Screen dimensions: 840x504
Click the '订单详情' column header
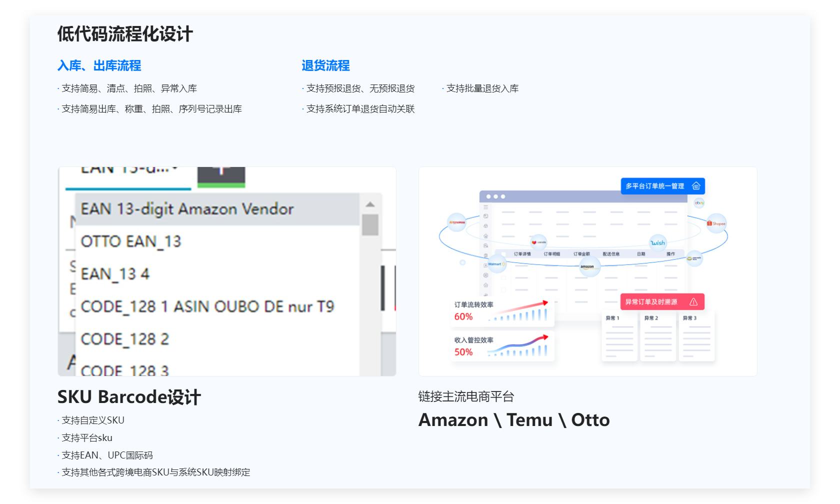[522, 254]
